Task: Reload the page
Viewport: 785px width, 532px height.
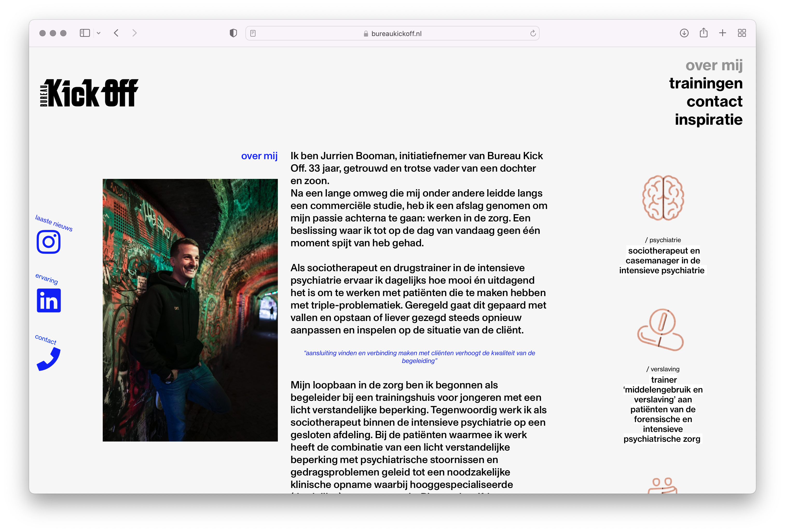Action: coord(533,33)
